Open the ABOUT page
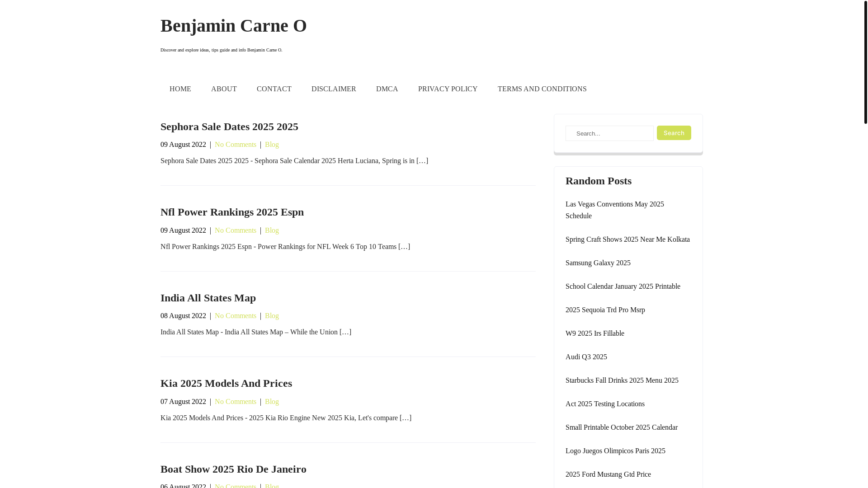 [224, 89]
